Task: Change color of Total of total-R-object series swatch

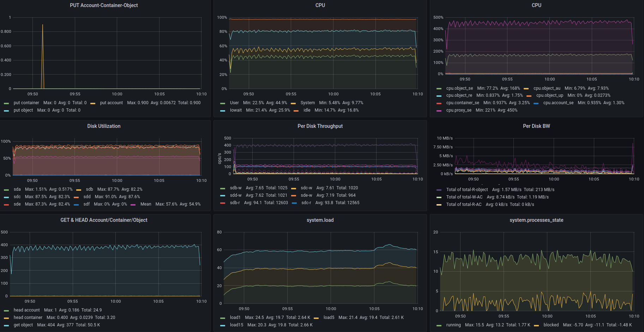Action: coord(439,190)
